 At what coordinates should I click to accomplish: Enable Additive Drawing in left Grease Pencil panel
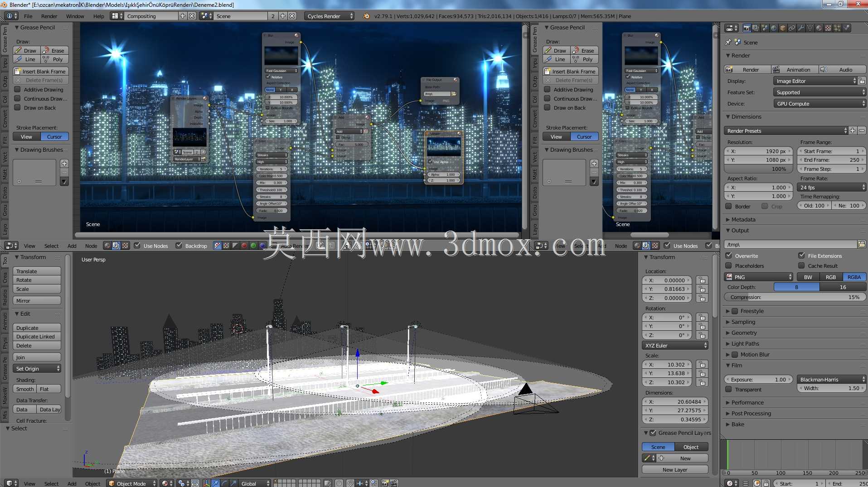tap(18, 90)
